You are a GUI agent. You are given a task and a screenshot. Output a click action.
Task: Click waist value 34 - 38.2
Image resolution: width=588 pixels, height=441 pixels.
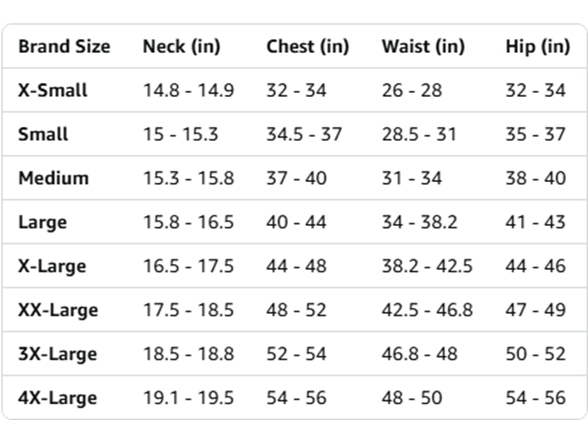[420, 222]
